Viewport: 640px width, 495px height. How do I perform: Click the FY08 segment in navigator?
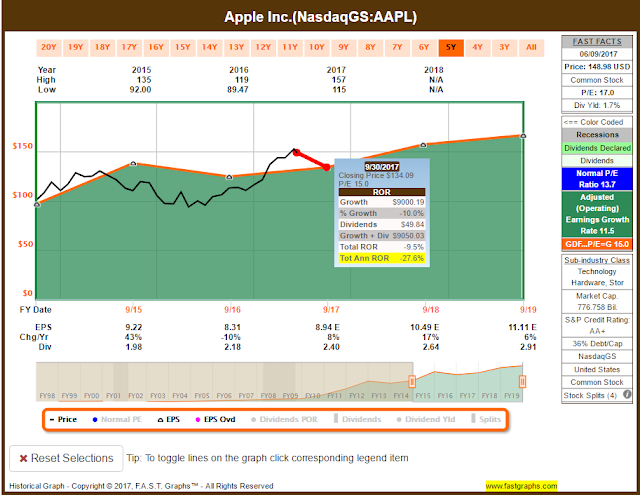(268, 395)
